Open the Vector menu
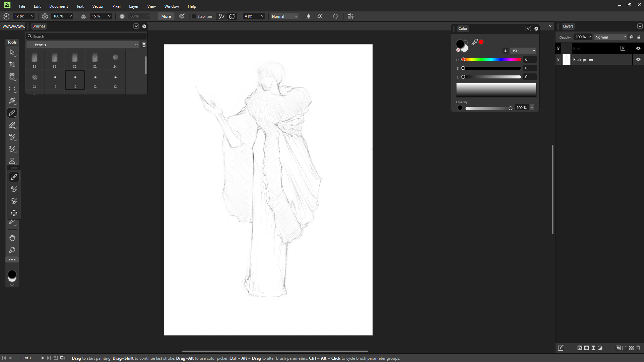 point(98,6)
